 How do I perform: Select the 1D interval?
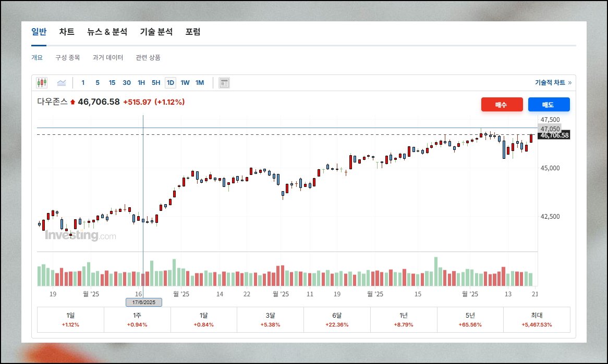click(x=171, y=82)
